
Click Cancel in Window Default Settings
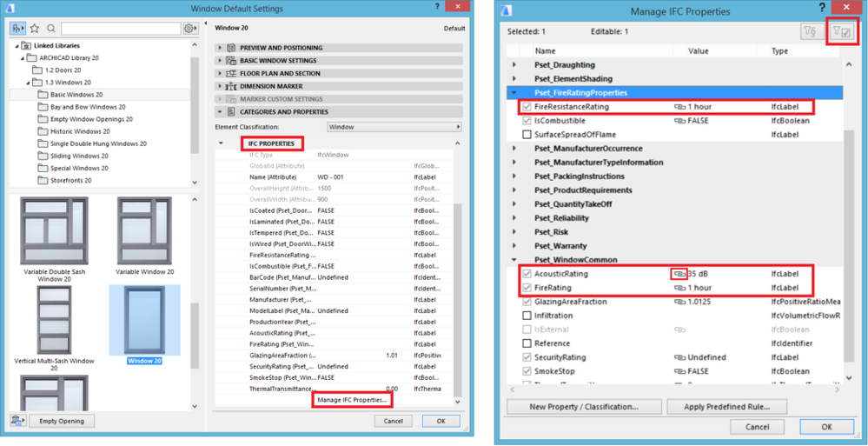[393, 421]
